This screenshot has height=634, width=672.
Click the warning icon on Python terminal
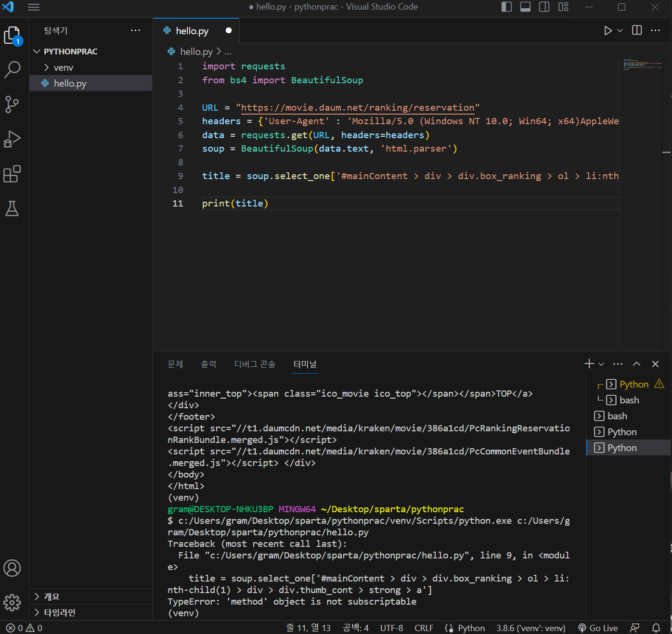pos(659,384)
